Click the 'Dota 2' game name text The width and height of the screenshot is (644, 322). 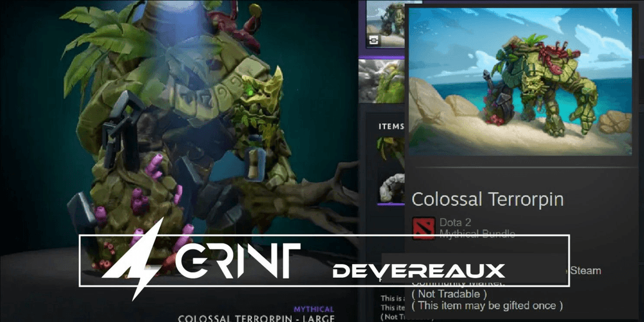(455, 222)
